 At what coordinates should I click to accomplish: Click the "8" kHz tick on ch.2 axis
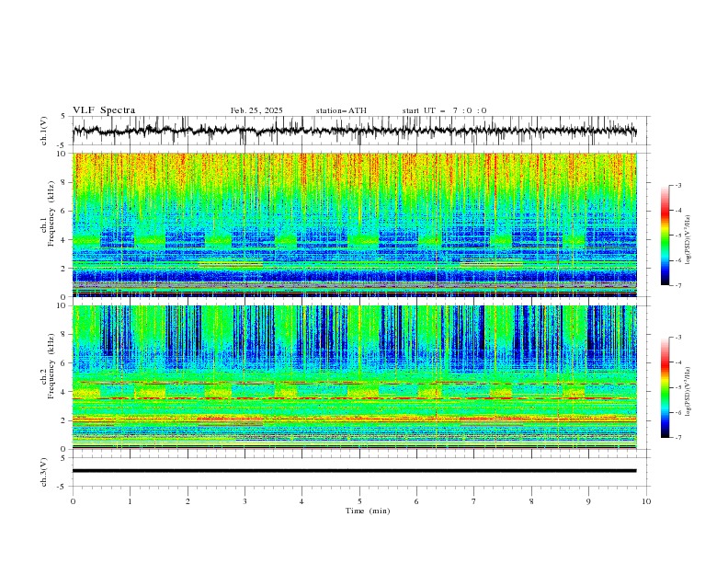pyautogui.click(x=65, y=335)
